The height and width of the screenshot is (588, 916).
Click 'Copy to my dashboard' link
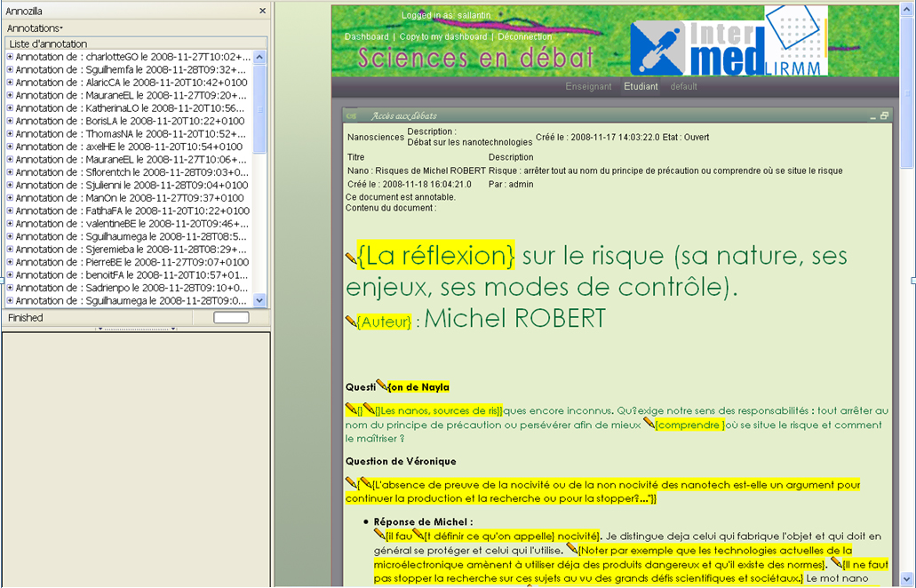pos(443,36)
